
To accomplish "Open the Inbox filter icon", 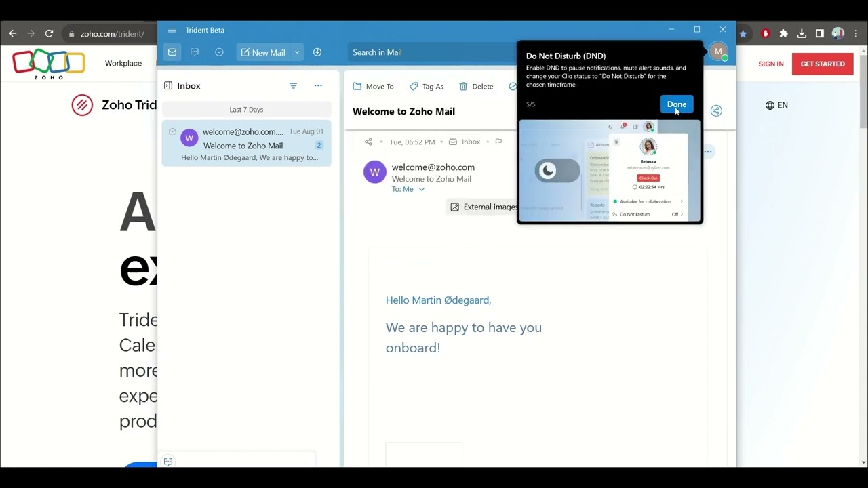I will tap(293, 86).
